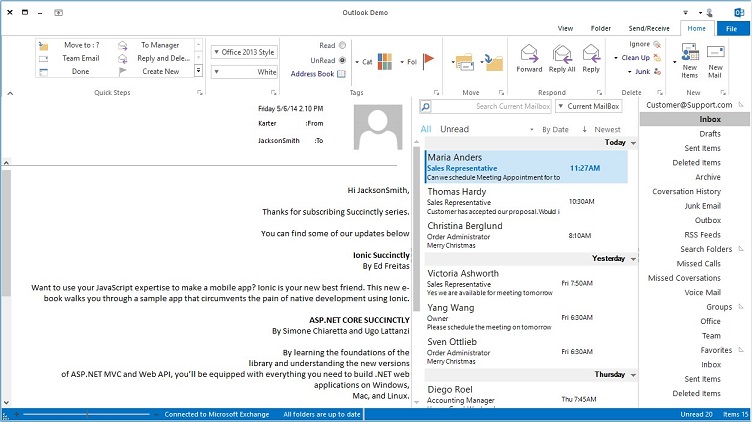752x422 pixels.
Task: Open New Items from the ribbon
Action: point(690,60)
